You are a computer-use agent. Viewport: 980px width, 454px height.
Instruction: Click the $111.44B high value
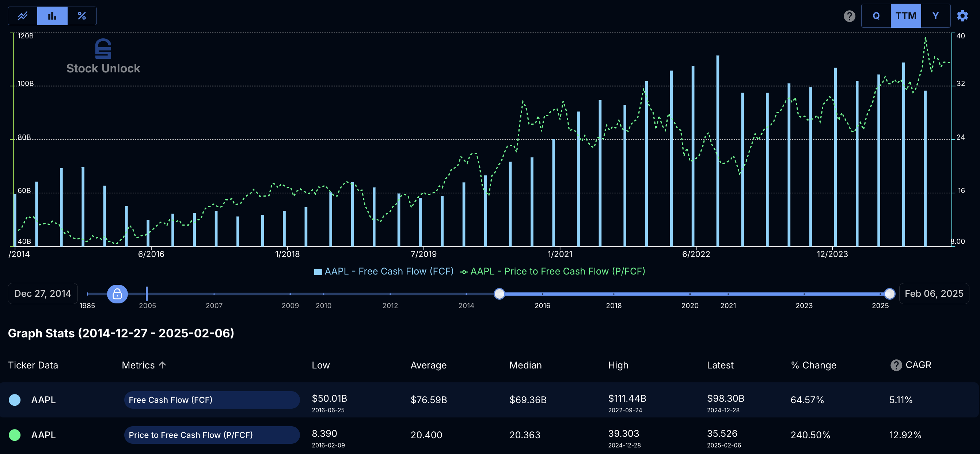tap(627, 398)
